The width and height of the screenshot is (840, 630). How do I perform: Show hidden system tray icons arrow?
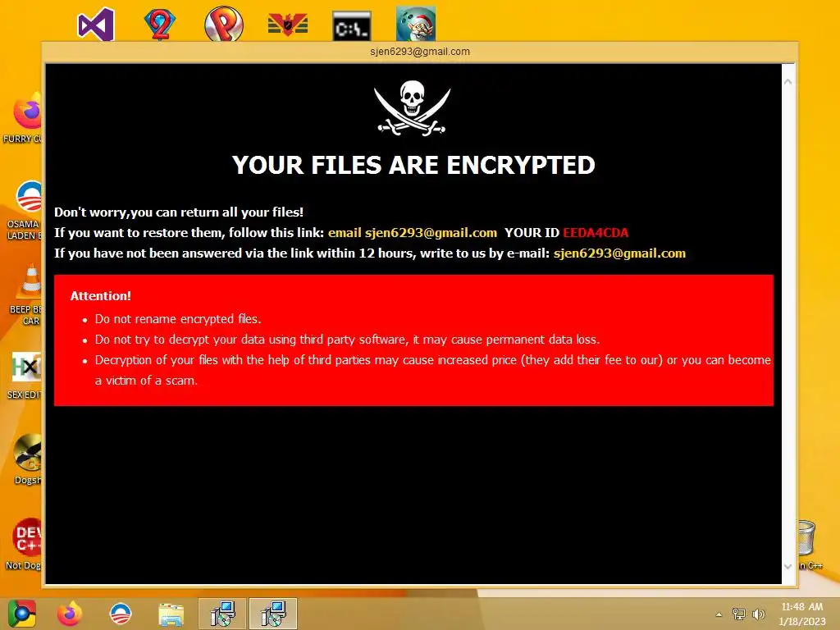719,614
